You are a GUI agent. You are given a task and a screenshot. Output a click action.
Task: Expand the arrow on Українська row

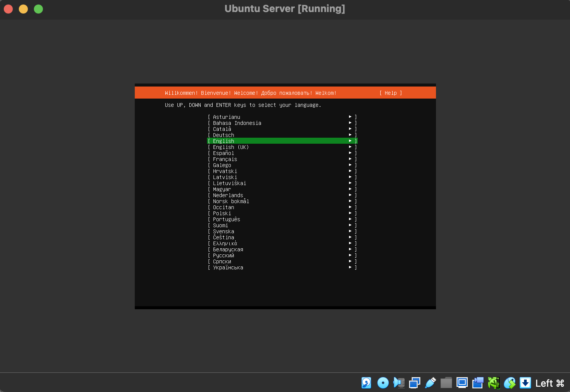tap(350, 267)
